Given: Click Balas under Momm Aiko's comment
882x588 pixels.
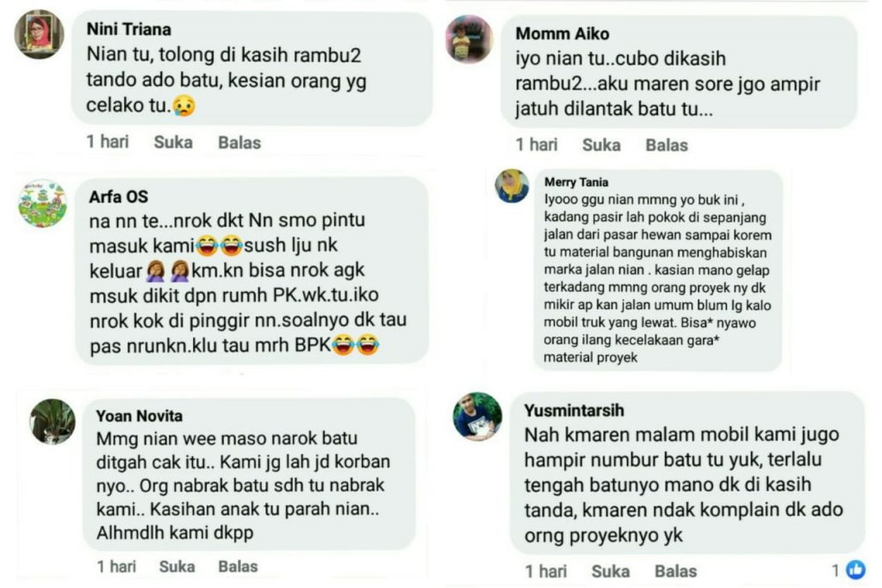Looking at the screenshot, I should point(667,145).
